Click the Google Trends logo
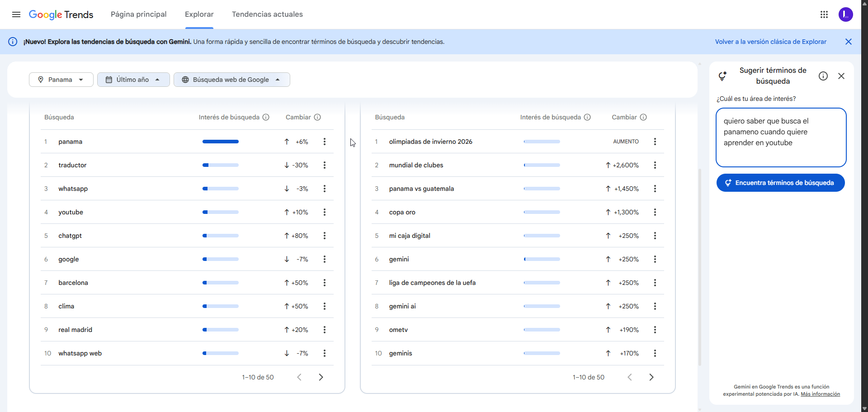The image size is (868, 412). [x=61, y=14]
